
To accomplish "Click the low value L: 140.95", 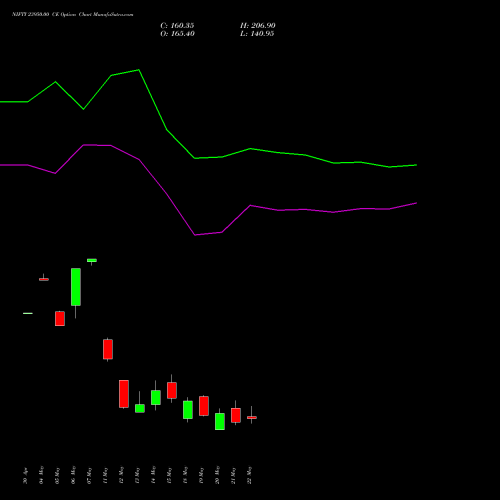I will 257,34.
